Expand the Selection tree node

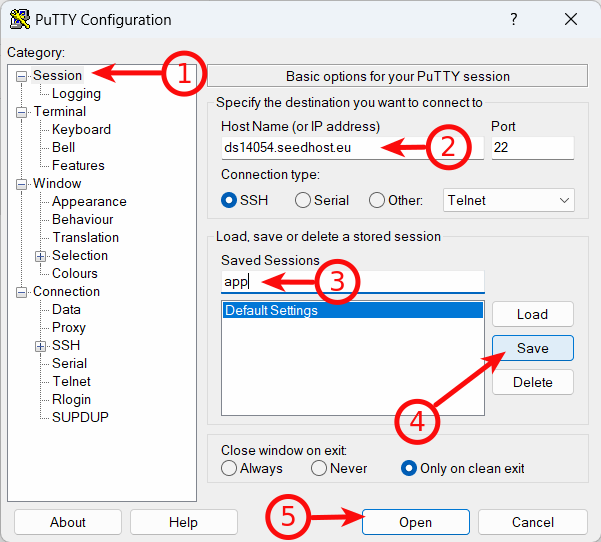coord(41,256)
